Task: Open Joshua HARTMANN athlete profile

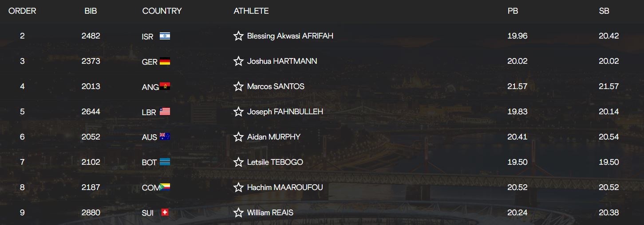Action: [282, 61]
